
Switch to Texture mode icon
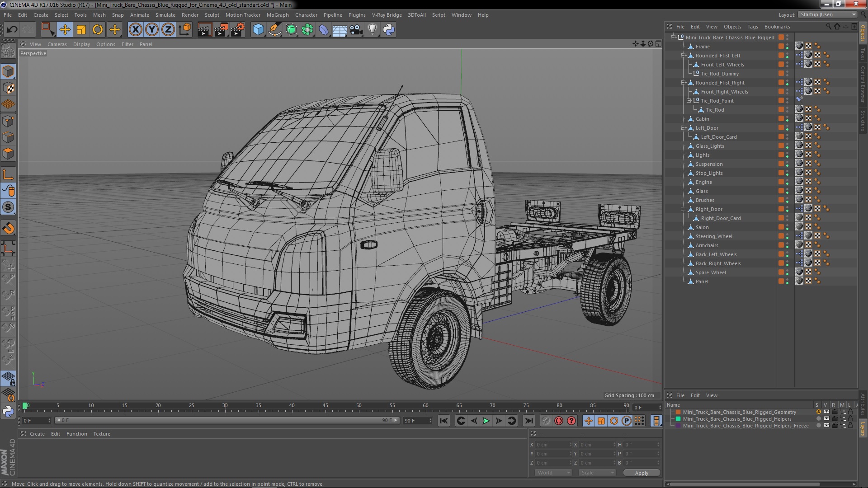8,88
